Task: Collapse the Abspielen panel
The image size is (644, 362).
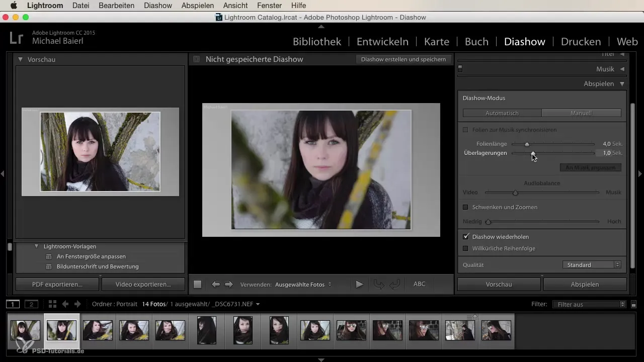Action: (622, 84)
